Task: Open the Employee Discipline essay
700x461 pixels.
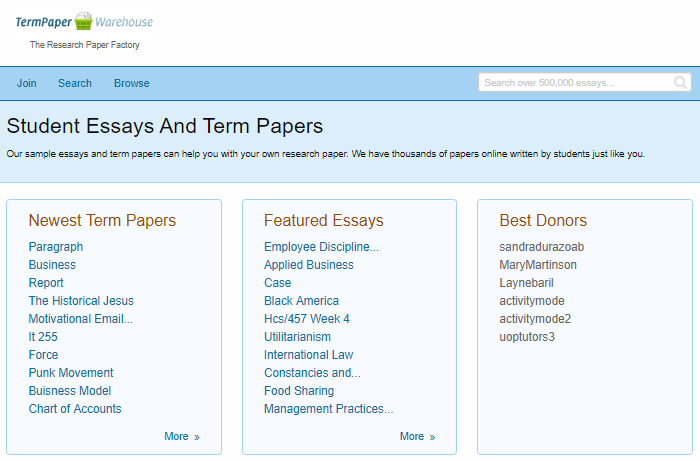Action: (x=321, y=247)
